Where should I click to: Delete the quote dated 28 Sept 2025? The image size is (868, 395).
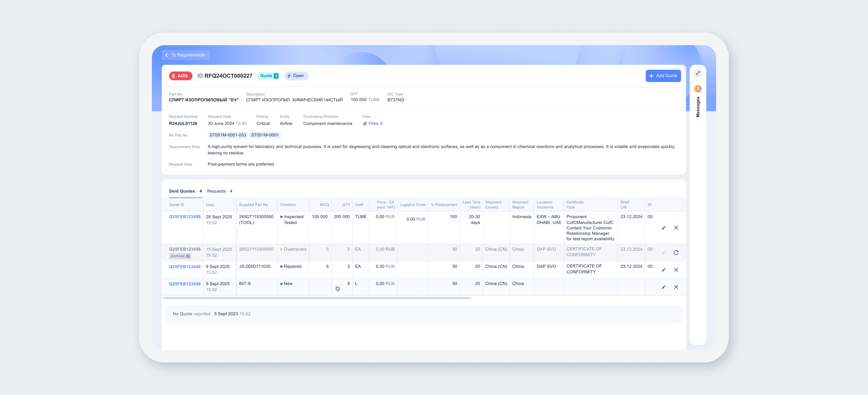pos(676,228)
